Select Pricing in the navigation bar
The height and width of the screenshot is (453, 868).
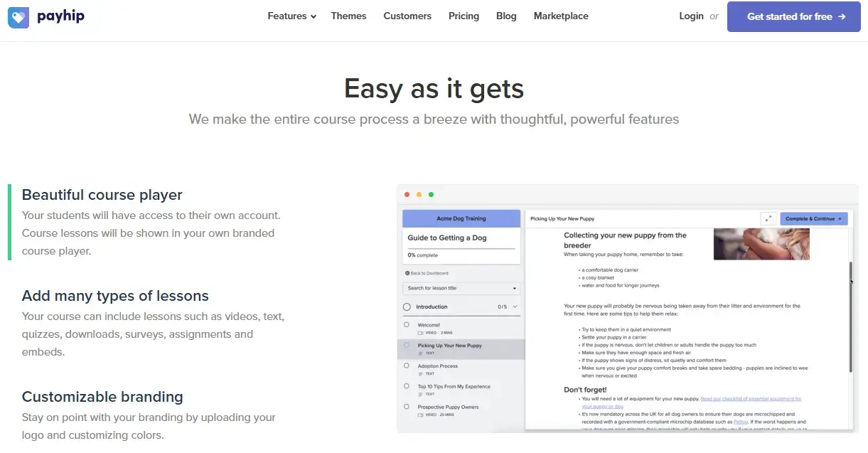(464, 16)
